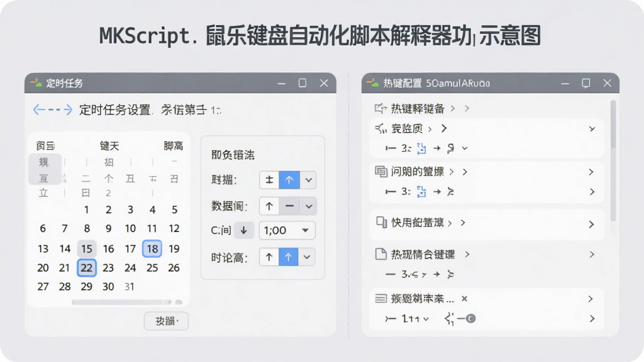Click the horn icon beside 热键释键备
Viewport: 644px width, 362px height.
[380, 108]
